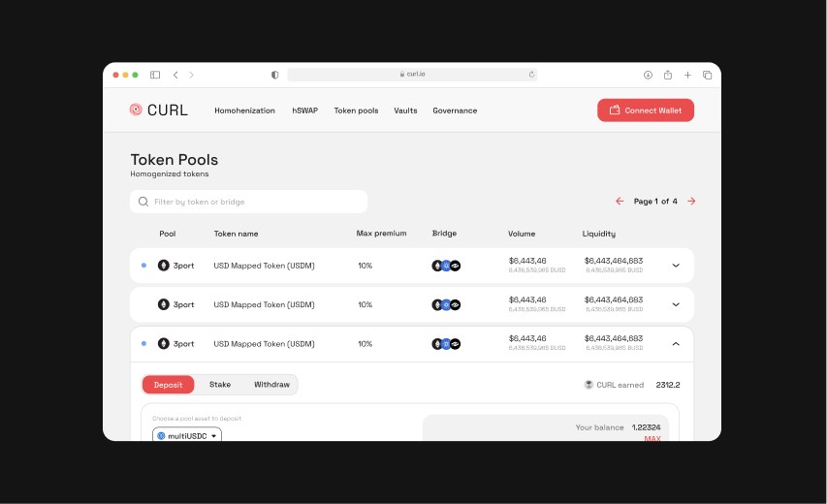Click the curl.io address bar
The height and width of the screenshot is (504, 827).
tap(412, 75)
